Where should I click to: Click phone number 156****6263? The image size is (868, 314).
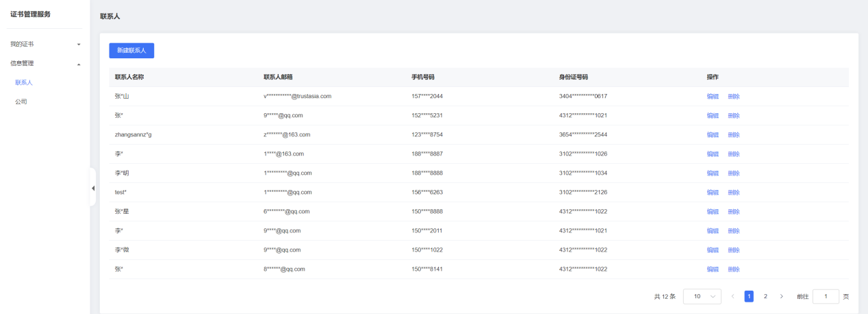427,192
